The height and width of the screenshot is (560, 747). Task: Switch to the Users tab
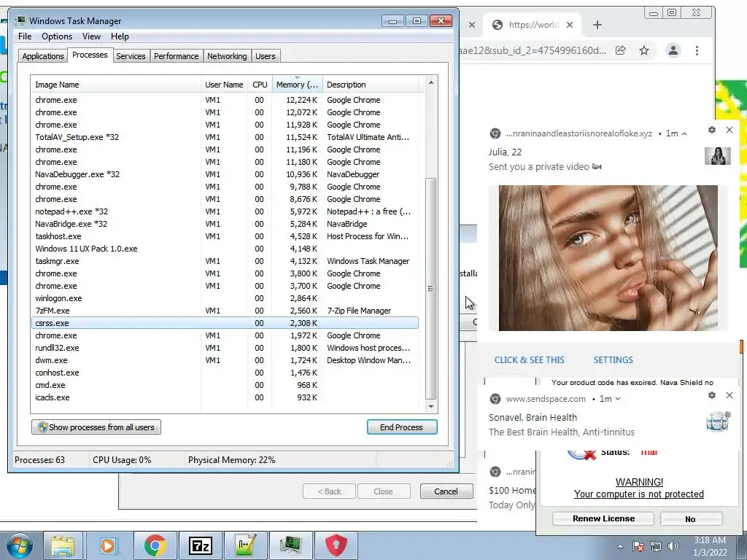pyautogui.click(x=266, y=56)
